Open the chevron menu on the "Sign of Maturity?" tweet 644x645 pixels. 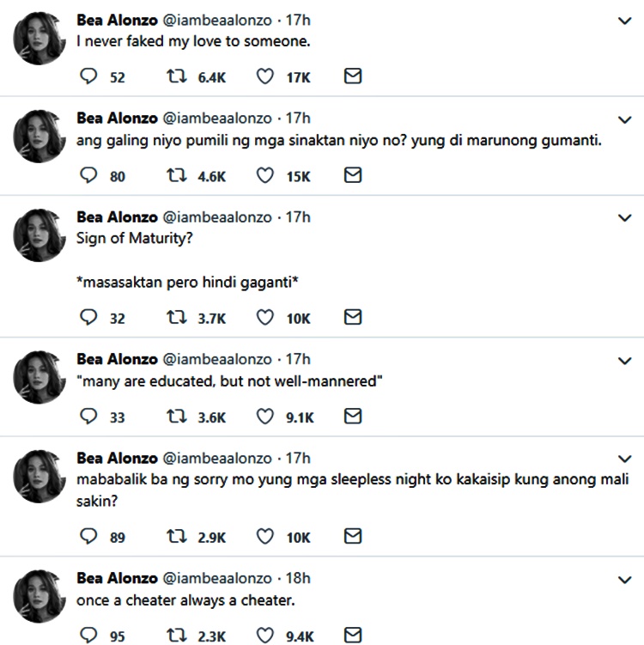[x=624, y=218]
